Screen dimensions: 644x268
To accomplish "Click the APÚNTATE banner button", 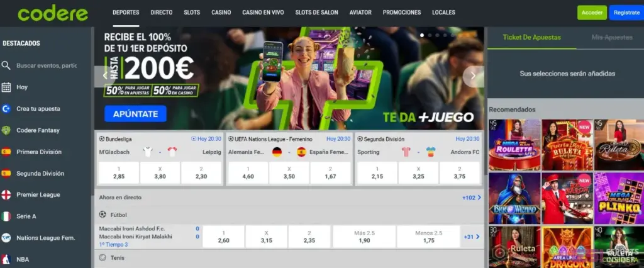I will pos(135,114).
